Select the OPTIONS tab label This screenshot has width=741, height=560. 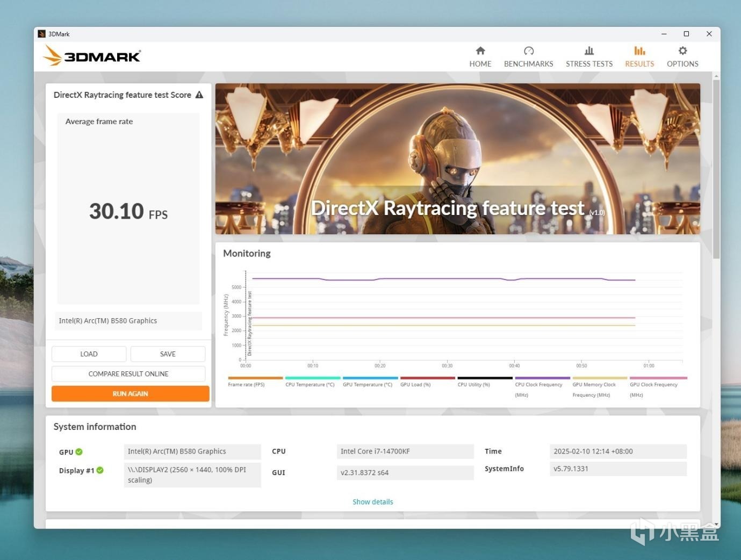pos(682,63)
